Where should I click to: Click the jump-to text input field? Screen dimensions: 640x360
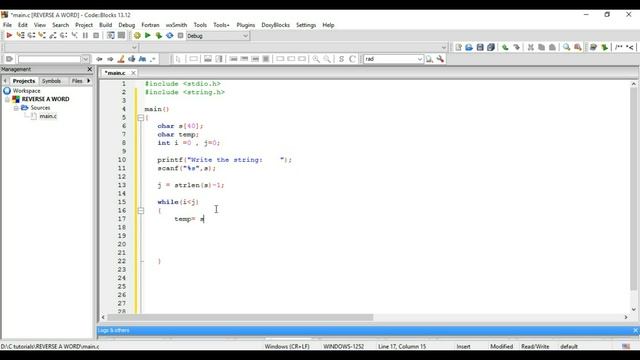tap(49, 59)
